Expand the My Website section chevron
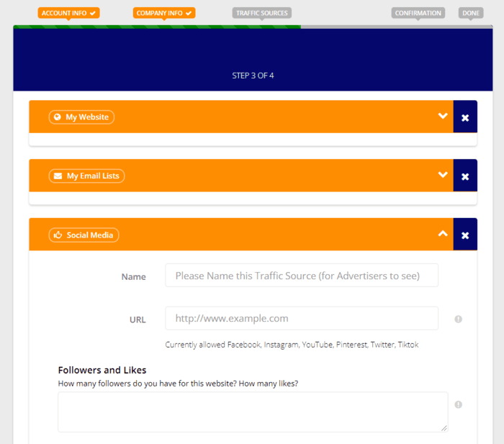Image resolution: width=504 pixels, height=444 pixels. pyautogui.click(x=443, y=117)
